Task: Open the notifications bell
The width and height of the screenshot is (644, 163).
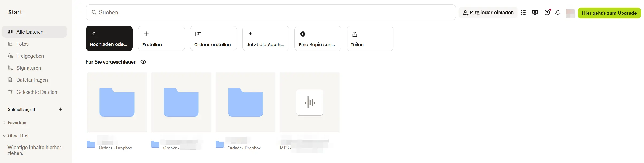Action: [558, 13]
